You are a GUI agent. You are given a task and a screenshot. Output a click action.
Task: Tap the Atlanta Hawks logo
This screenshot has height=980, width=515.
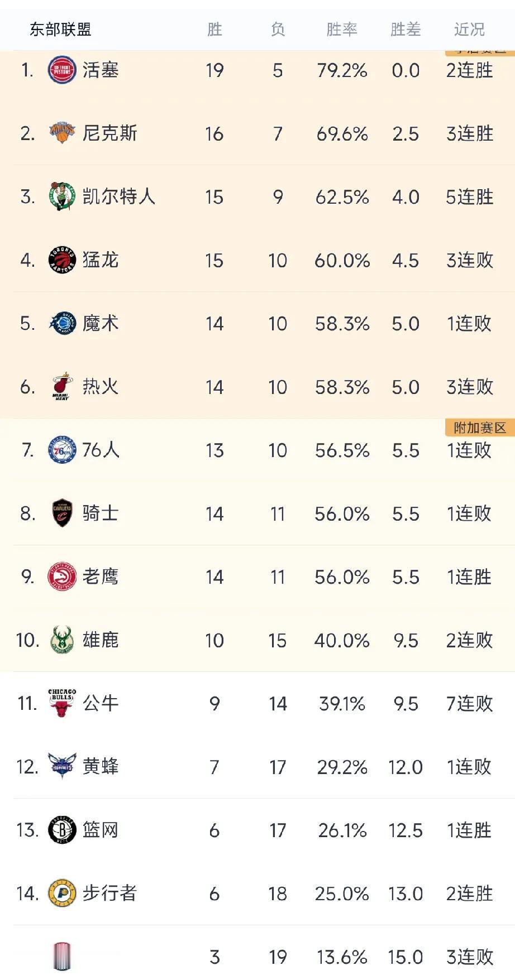tap(62, 577)
